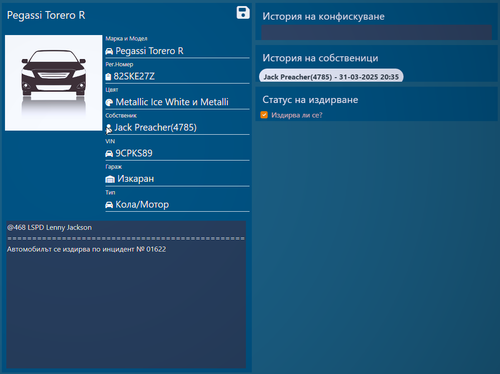Focus the garage field Изкаран
500x374 pixels.
[177, 179]
